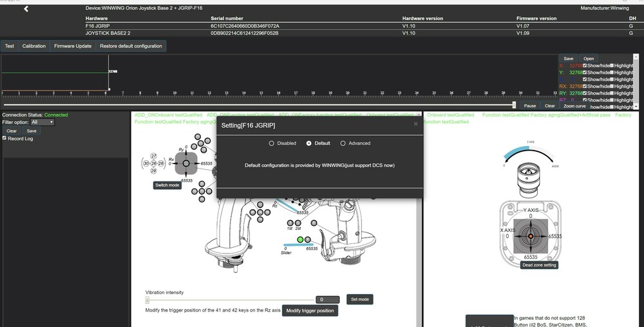Select the Default radio option
This screenshot has height=327, width=644.
[309, 143]
